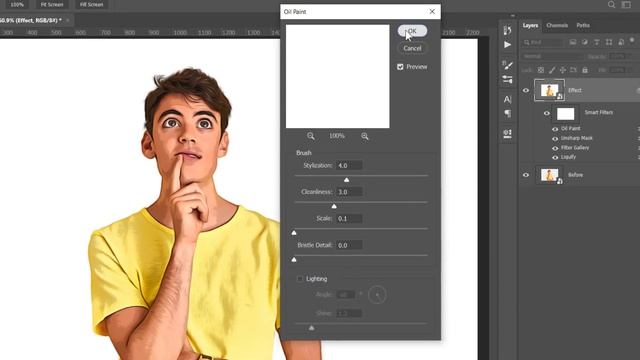
Task: Filter layers by shape layers icon
Action: pyautogui.click(x=609, y=42)
